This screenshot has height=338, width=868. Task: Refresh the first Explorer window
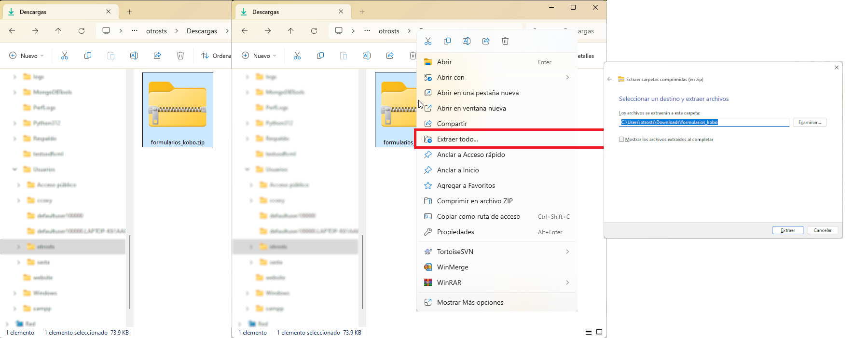point(82,31)
